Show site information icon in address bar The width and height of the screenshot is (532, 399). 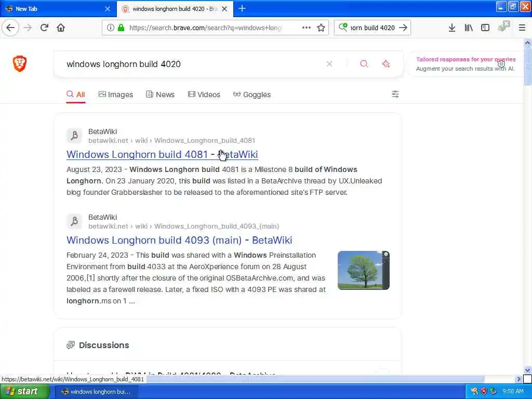click(x=110, y=28)
